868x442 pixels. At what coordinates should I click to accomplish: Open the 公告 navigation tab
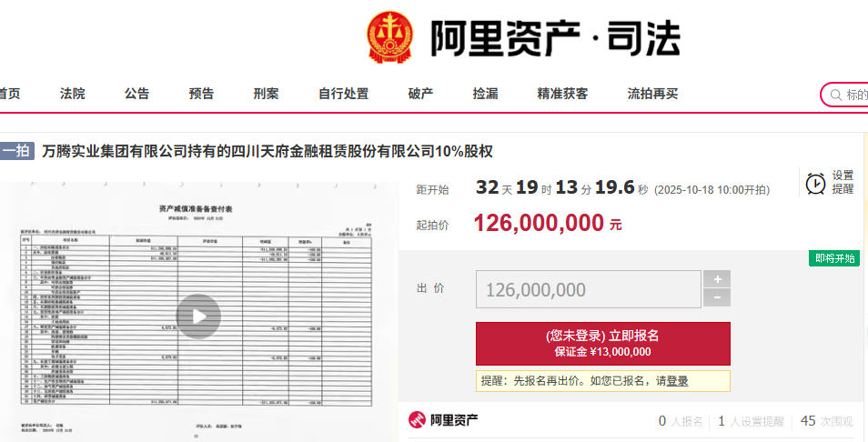137,94
